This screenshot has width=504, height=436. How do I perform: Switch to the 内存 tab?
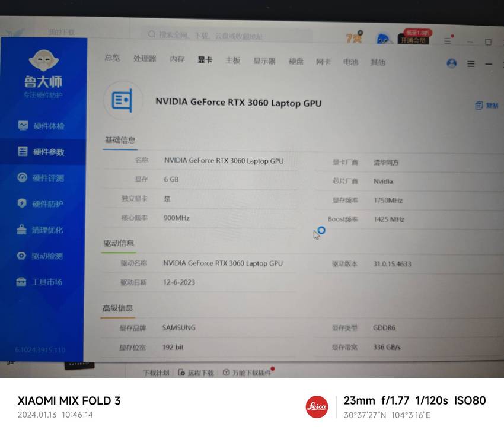pos(177,59)
